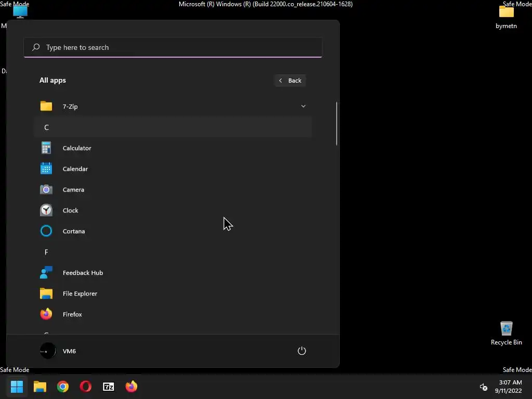The height and width of the screenshot is (399, 532).
Task: Launch Firefox from the All apps list
Action: [172, 314]
